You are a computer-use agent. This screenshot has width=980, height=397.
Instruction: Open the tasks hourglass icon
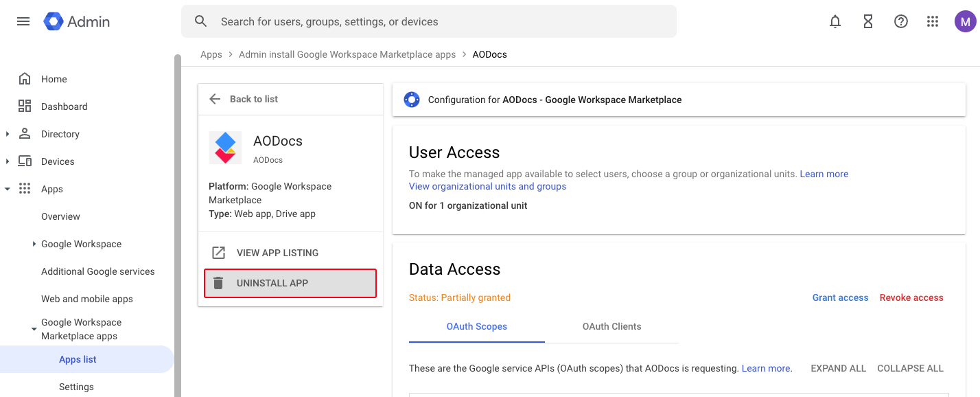click(868, 21)
